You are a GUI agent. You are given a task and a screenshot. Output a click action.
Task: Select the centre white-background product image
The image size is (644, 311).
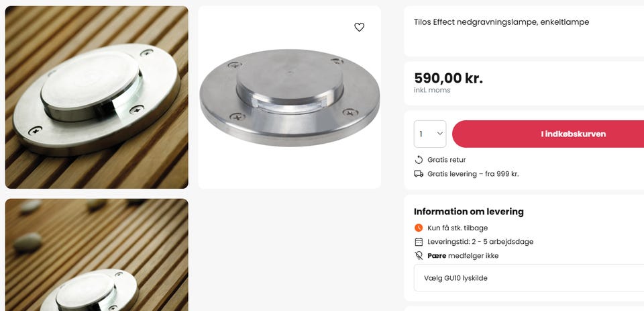[289, 97]
